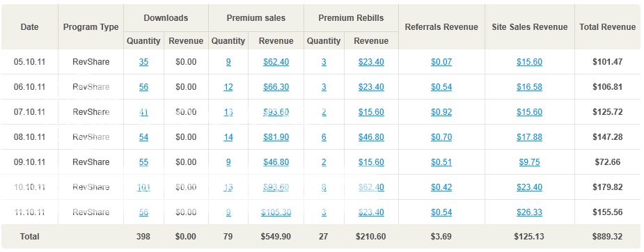Open site sales revenue $23.40 link
Image resolution: width=644 pixels, height=252 pixels.
(529, 187)
